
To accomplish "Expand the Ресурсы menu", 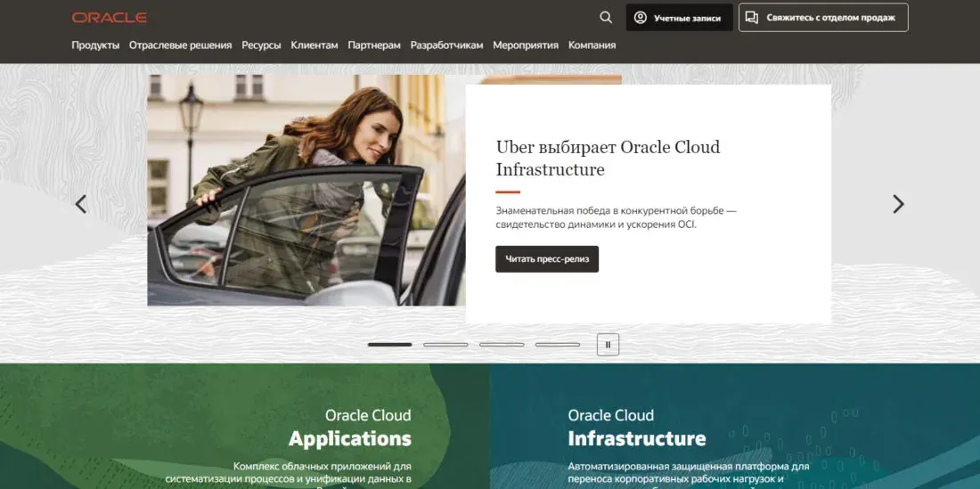I will click(261, 45).
